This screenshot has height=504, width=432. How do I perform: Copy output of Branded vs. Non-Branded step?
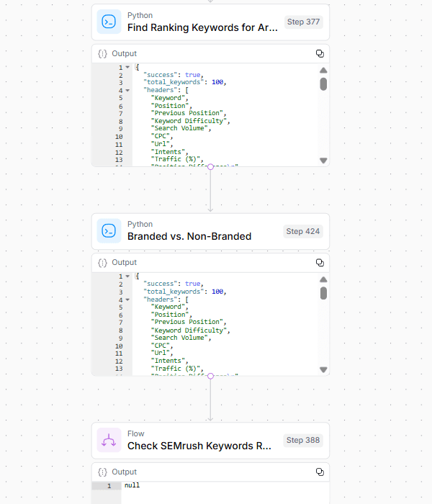[320, 263]
